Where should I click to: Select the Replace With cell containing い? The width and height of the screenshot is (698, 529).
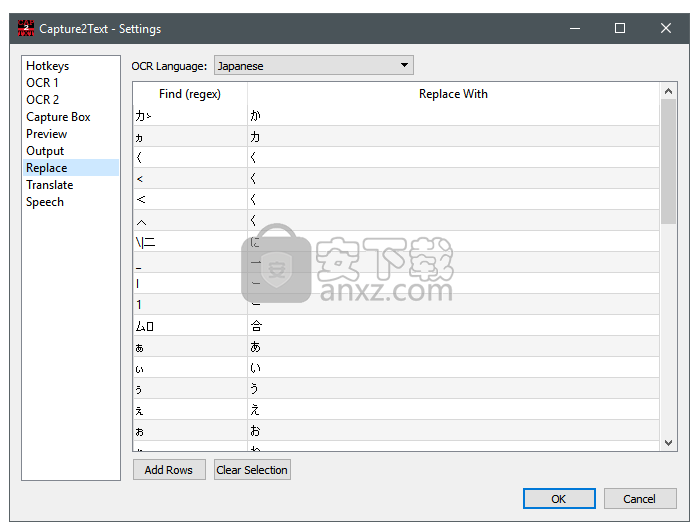pos(453,367)
